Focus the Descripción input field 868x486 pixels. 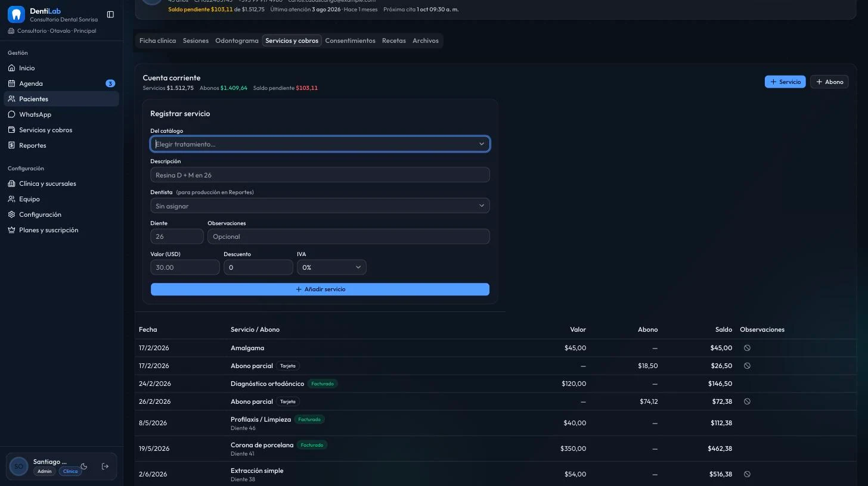coord(320,175)
